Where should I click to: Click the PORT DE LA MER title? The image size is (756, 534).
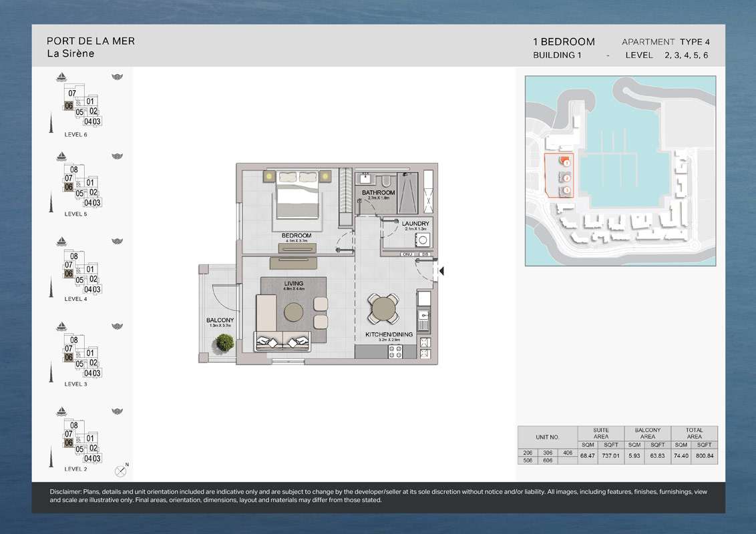(x=91, y=41)
